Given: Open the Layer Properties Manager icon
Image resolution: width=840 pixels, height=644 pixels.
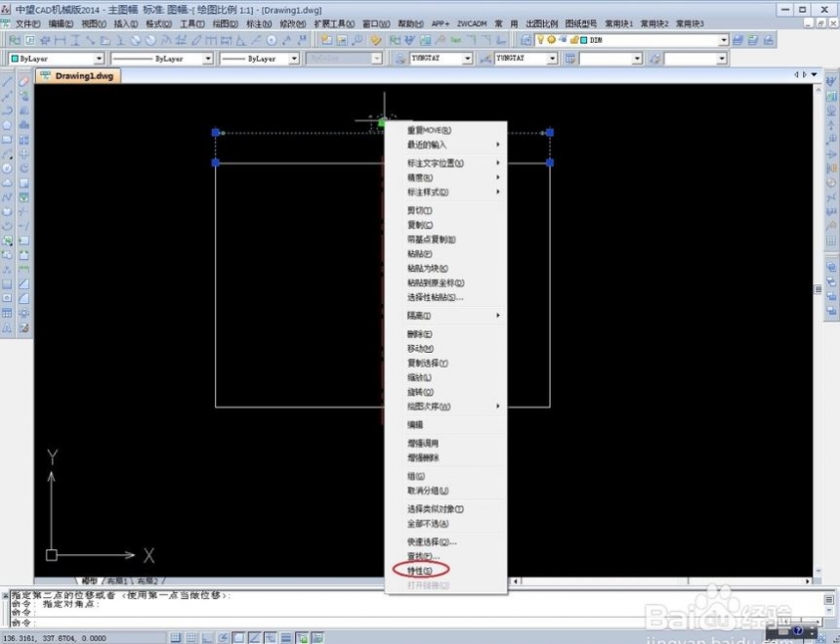Looking at the screenshot, I should pyautogui.click(x=526, y=40).
